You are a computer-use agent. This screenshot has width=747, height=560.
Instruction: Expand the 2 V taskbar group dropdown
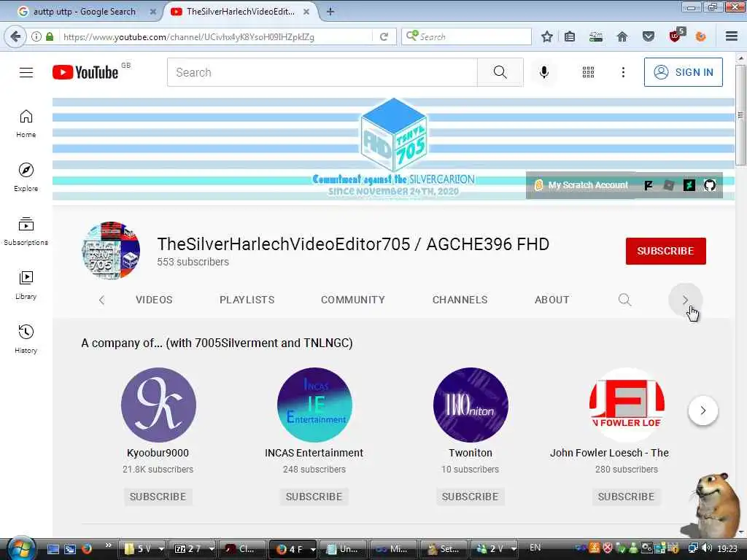click(x=514, y=549)
